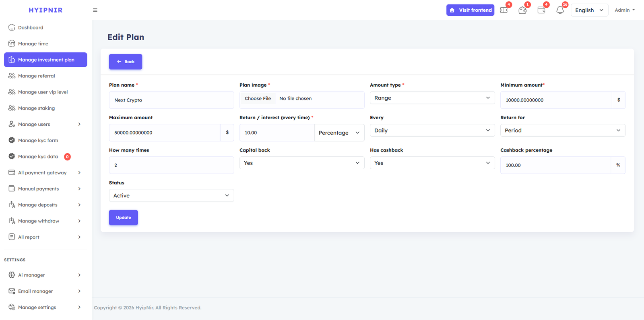
Task: Open the Return unit Percentage dropdown
Action: tap(339, 133)
